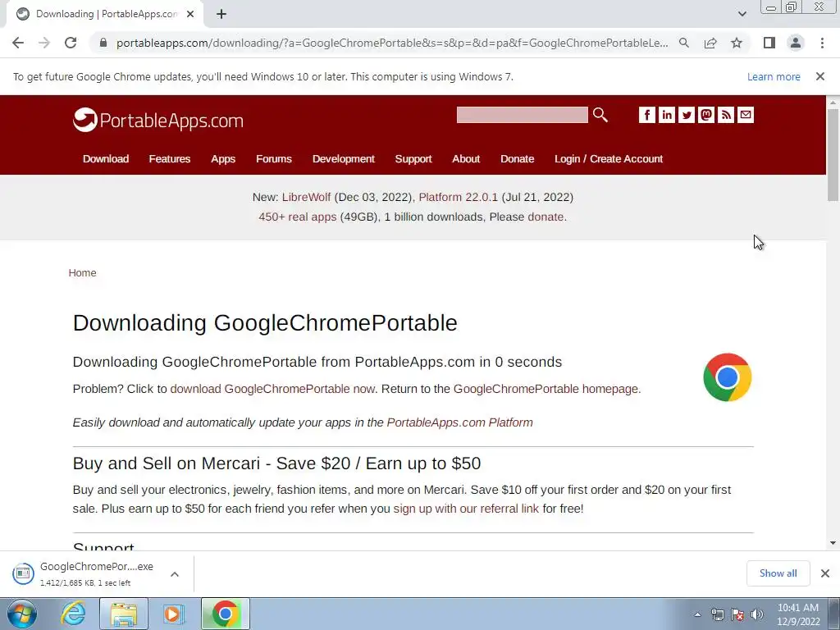Open the PortableApps email newsletter icon
This screenshot has height=630, width=840.
click(x=746, y=115)
